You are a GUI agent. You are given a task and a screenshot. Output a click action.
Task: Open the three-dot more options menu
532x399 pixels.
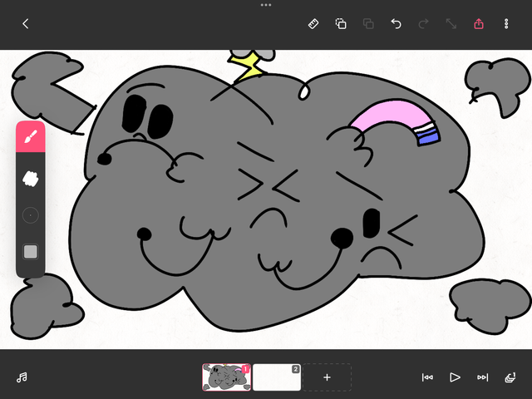[506, 24]
